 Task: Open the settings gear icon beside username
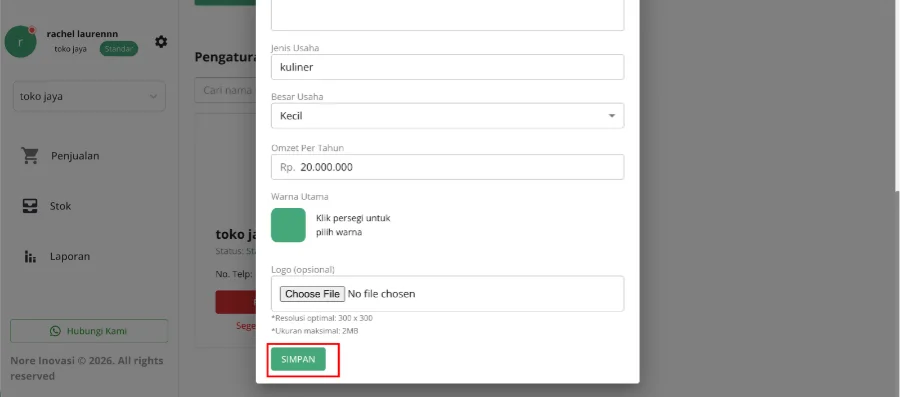(x=161, y=41)
